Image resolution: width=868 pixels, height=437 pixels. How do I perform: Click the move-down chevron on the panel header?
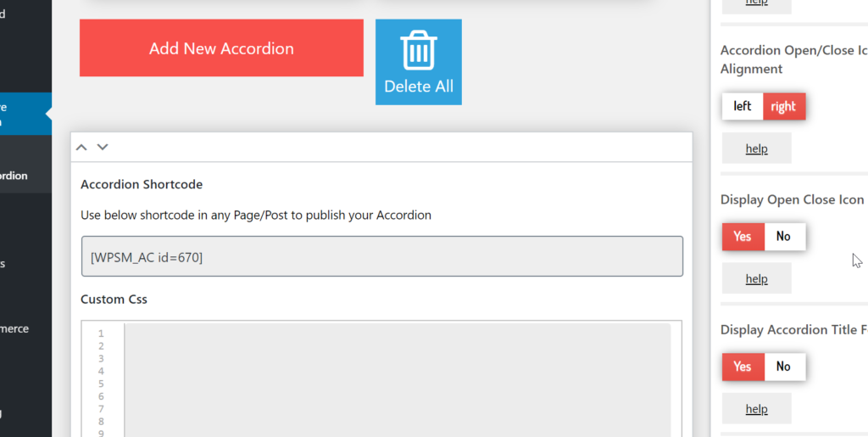click(x=103, y=147)
